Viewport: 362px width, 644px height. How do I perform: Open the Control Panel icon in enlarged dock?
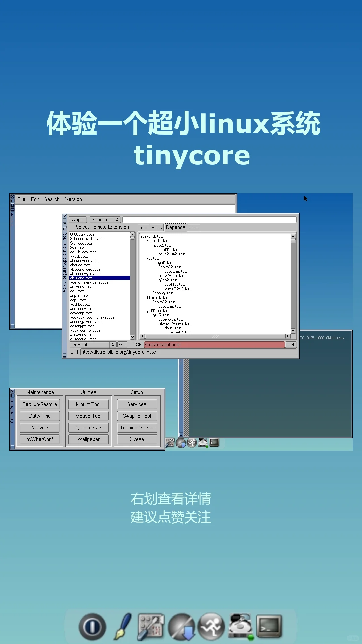point(151,627)
